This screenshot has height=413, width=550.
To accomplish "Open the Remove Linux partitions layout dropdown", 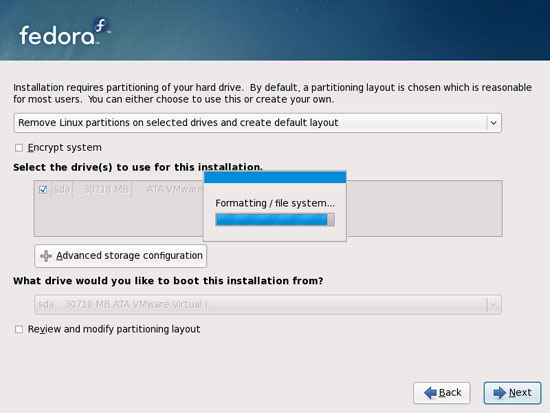I will click(258, 123).
